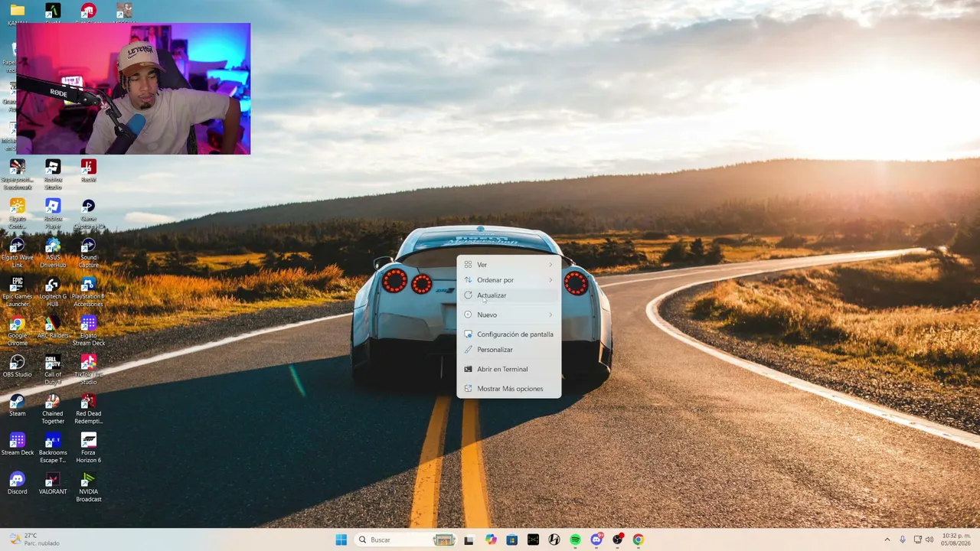
Task: Select Actualizar in the context menu
Action: coord(508,295)
